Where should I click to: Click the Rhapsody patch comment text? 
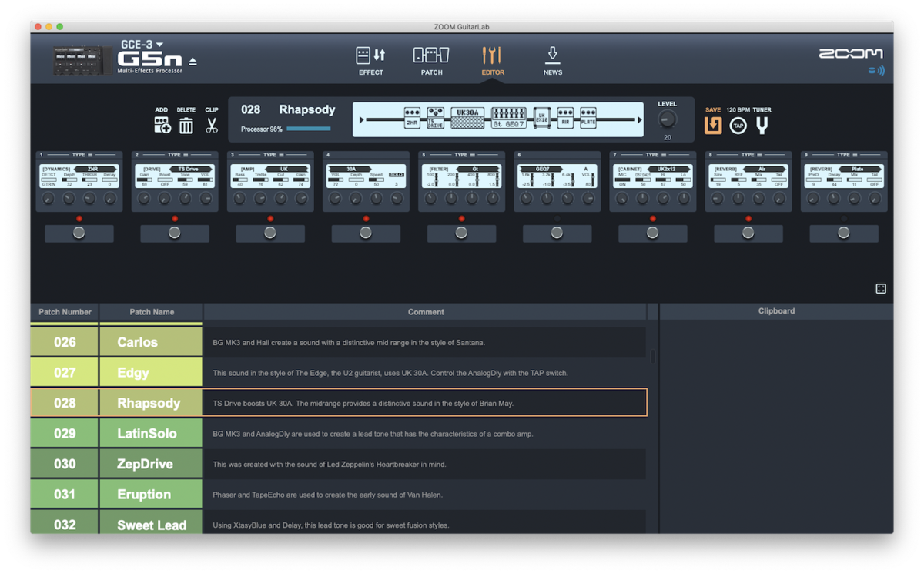click(x=363, y=403)
